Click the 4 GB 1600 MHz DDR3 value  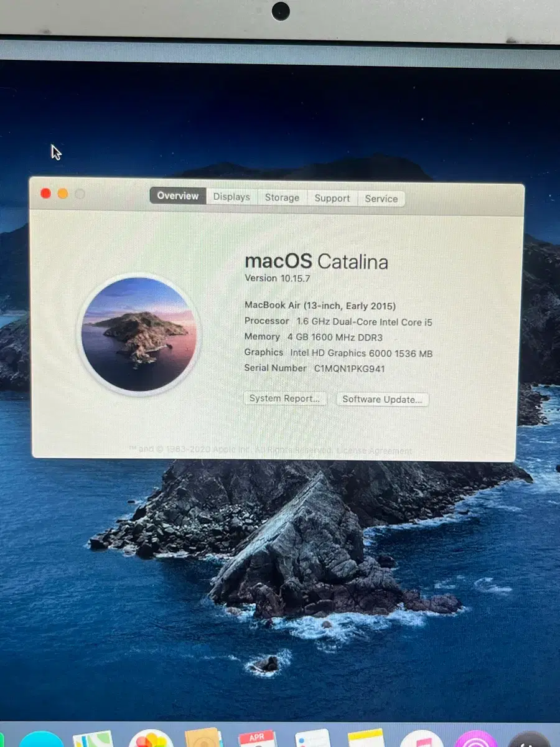[335, 337]
